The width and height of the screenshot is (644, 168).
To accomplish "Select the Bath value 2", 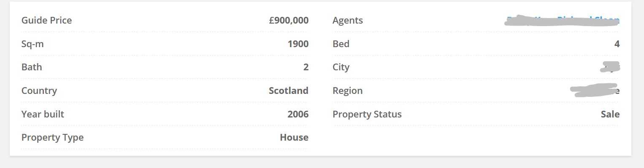I will pos(306,67).
